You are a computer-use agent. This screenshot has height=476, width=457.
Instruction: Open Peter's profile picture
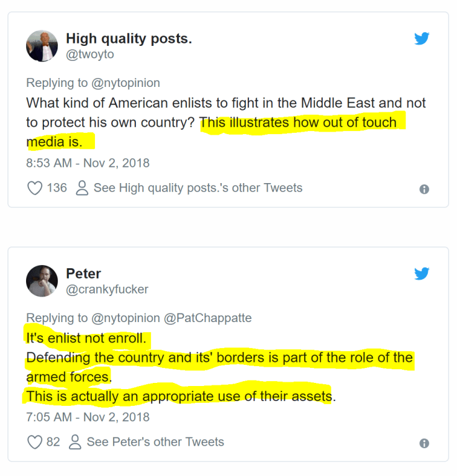[42, 281]
